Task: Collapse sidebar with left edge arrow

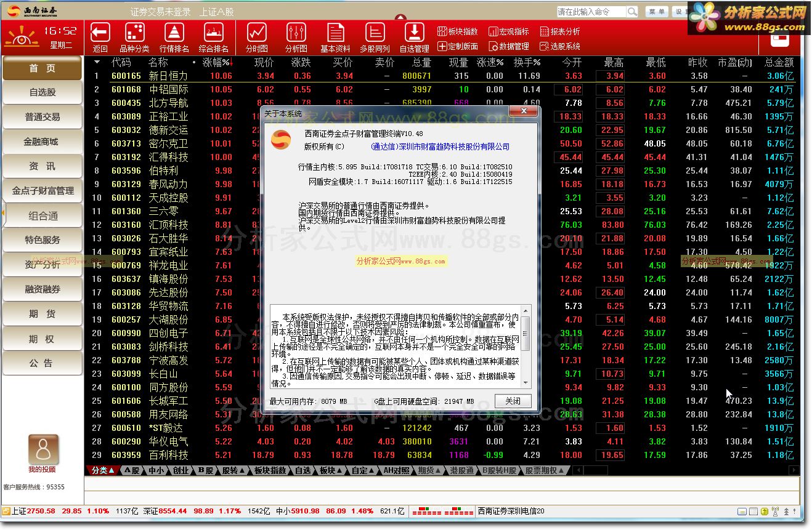Action: tap(2, 213)
